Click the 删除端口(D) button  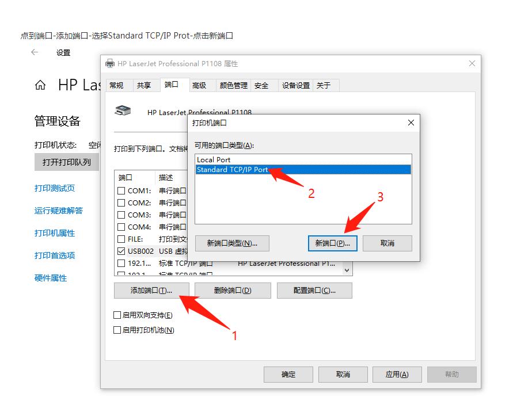(233, 291)
